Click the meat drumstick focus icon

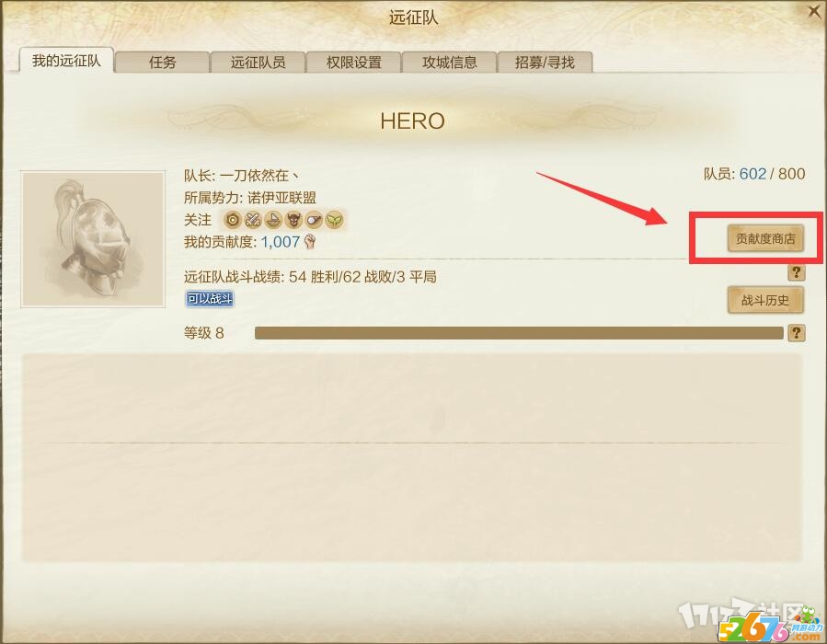pyautogui.click(x=314, y=219)
